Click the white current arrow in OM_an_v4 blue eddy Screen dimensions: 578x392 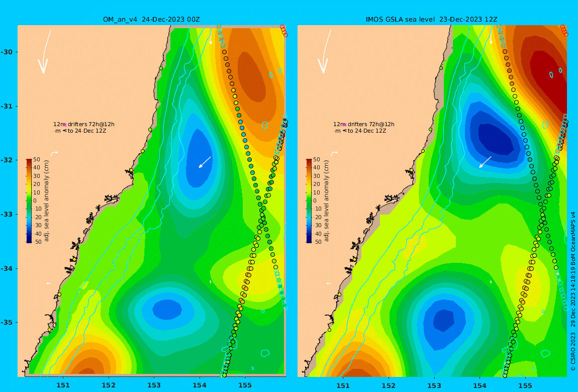tap(205, 162)
